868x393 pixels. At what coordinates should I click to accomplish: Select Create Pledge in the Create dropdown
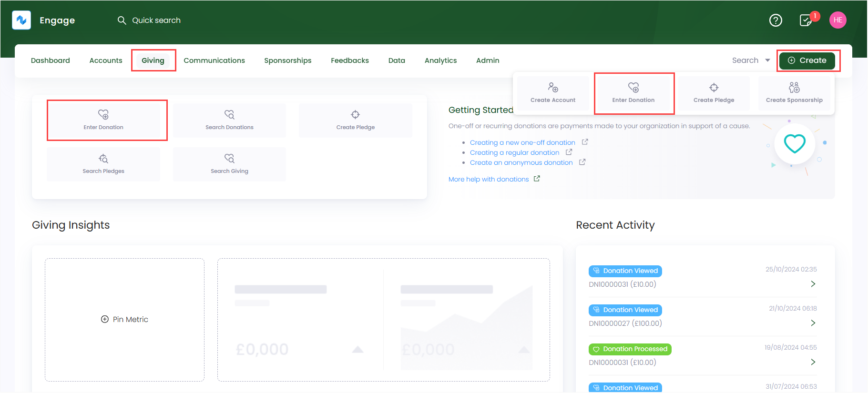[714, 93]
